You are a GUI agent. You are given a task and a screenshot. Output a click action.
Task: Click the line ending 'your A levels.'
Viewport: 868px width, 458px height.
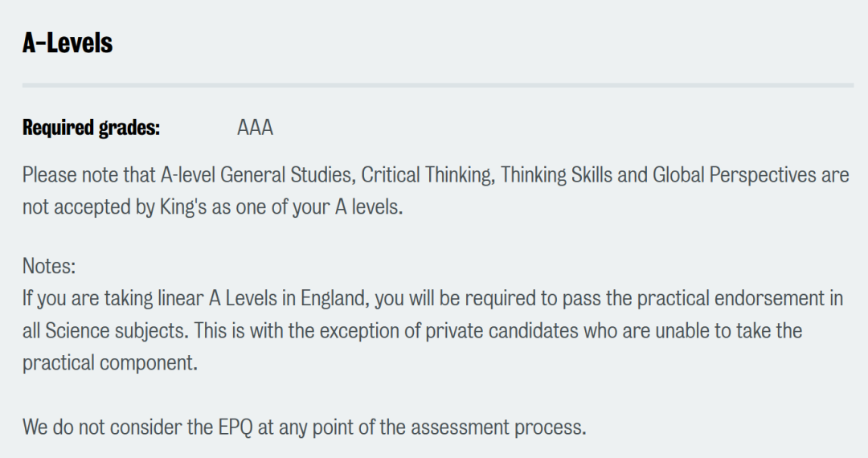(x=212, y=207)
